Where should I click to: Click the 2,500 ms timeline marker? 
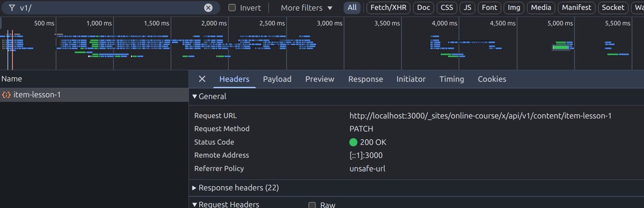coord(272,23)
